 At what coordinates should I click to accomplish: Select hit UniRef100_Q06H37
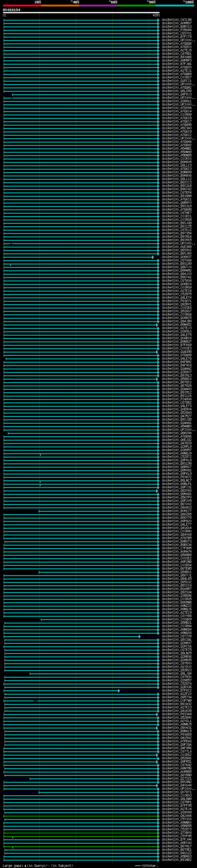177,257
